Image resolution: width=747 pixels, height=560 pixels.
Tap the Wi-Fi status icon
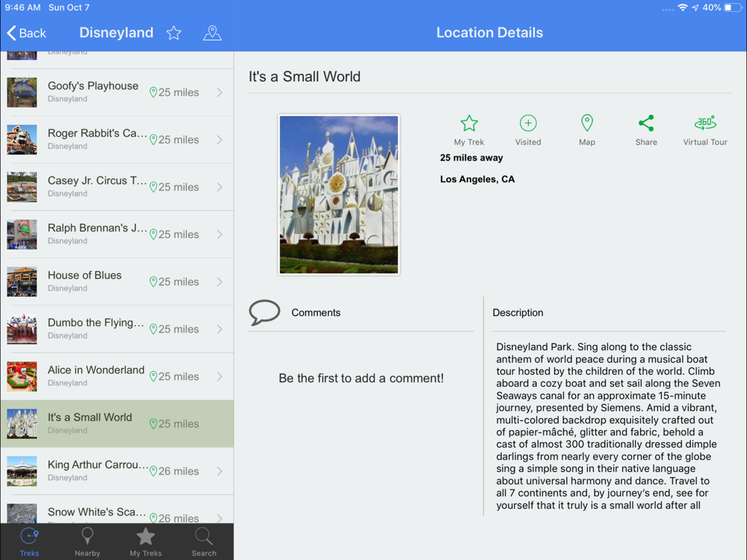[683, 7]
